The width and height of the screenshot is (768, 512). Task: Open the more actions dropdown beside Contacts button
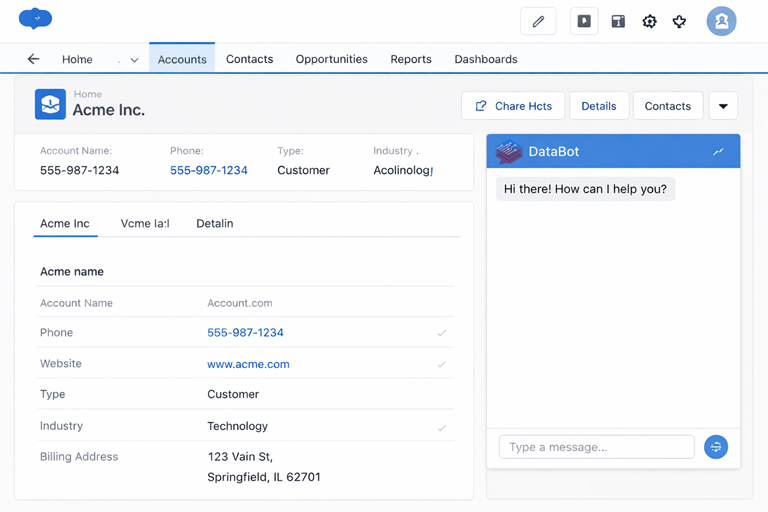(x=723, y=106)
